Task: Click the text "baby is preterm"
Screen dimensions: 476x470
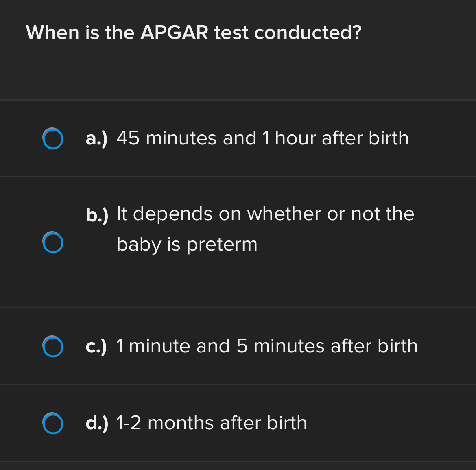Action: pyautogui.click(x=187, y=244)
